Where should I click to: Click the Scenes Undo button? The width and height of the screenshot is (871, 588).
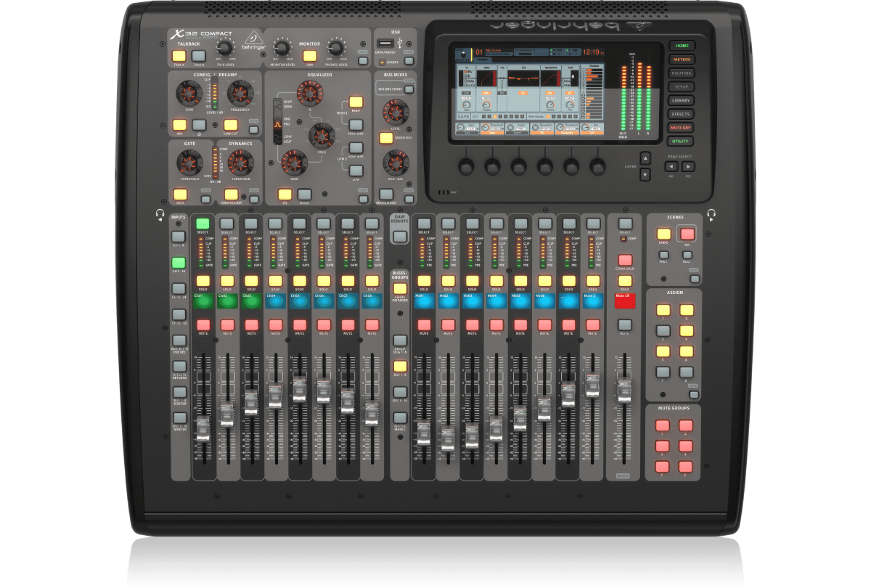pos(663,234)
